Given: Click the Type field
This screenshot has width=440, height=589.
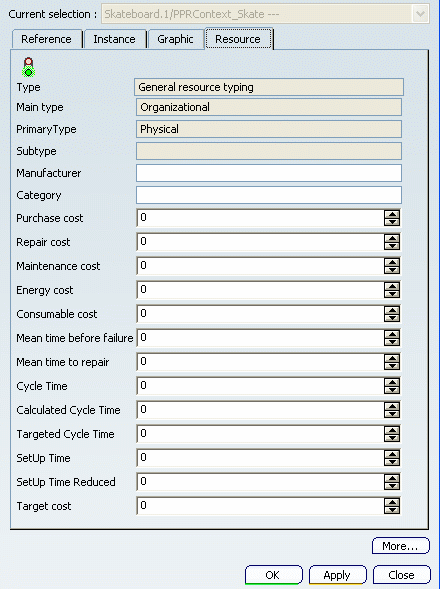Looking at the screenshot, I should coord(269,87).
